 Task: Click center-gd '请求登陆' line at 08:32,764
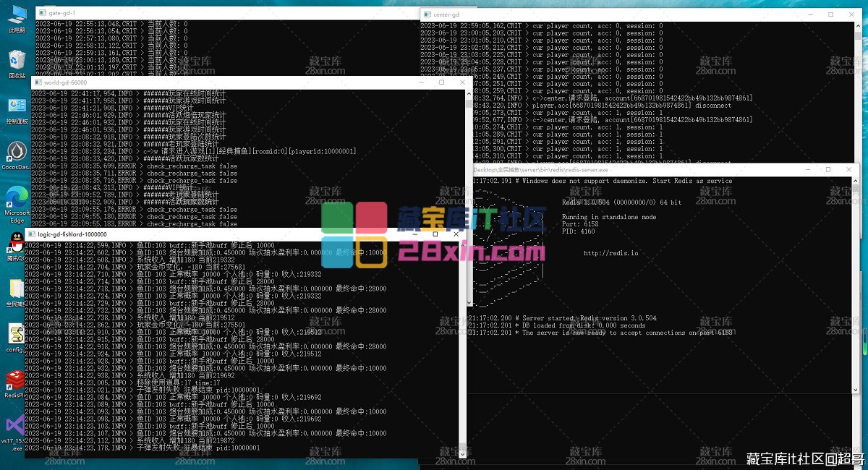click(x=613, y=98)
